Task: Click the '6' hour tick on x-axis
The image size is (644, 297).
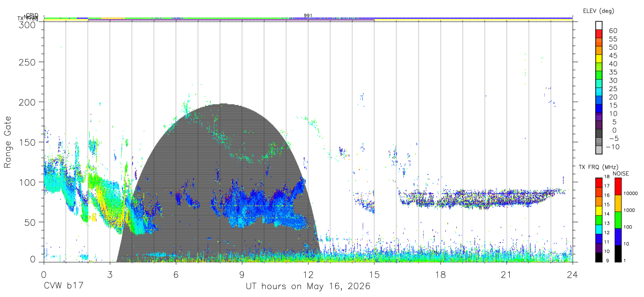Action: tap(176, 274)
